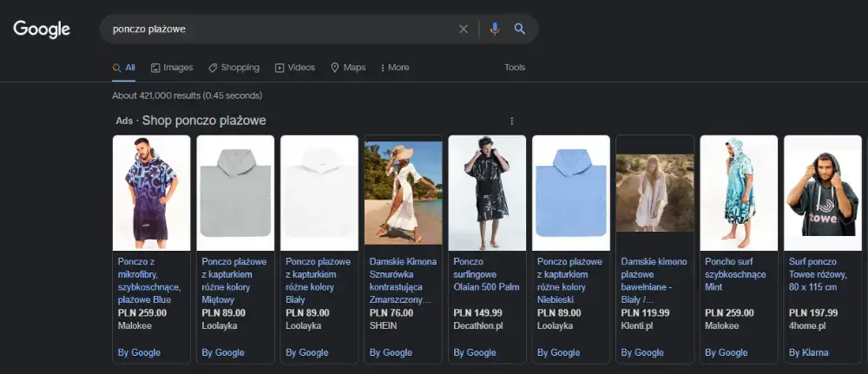The image size is (868, 374).
Task: Open the white hooded poncho image
Action: pos(319,194)
